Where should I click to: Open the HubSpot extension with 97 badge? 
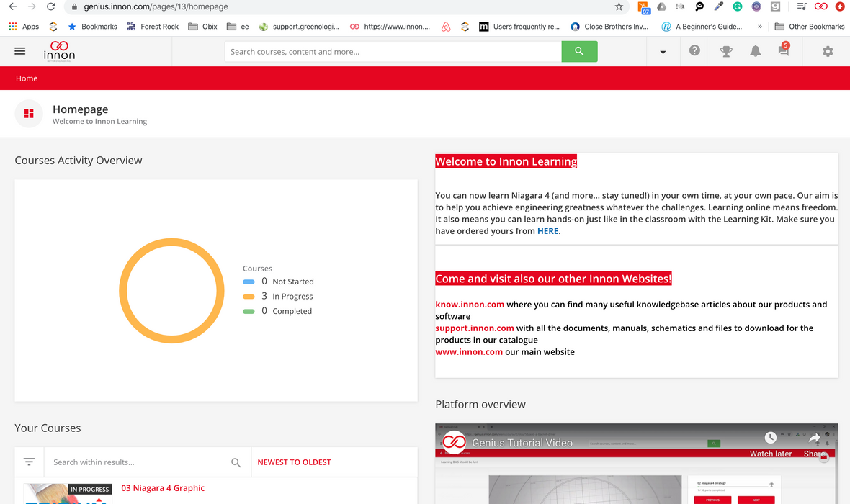coord(643,7)
